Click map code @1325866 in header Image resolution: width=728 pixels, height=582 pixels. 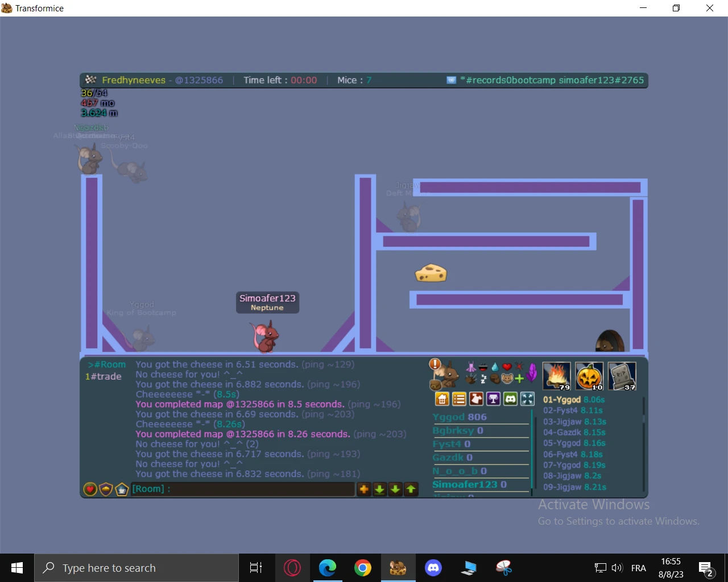coord(199,80)
